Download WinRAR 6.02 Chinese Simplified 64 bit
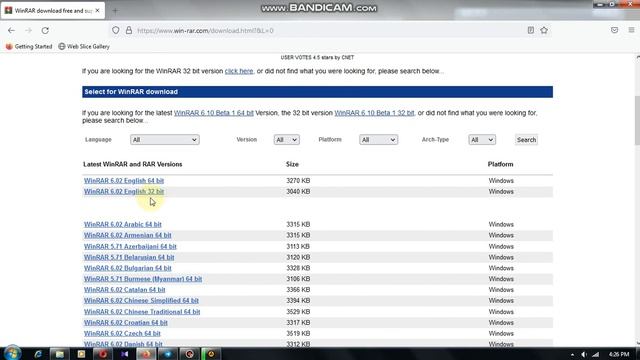 (141, 300)
